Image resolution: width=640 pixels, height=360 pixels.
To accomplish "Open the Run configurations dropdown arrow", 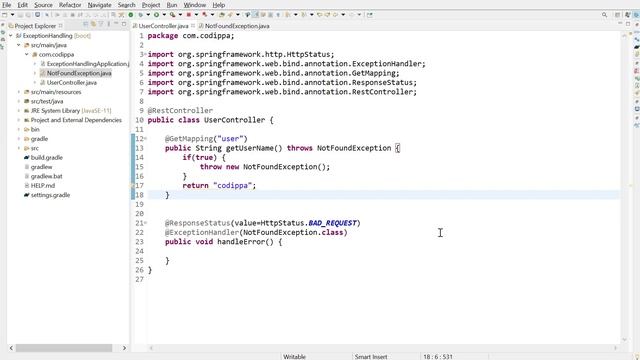I will [x=164, y=15].
